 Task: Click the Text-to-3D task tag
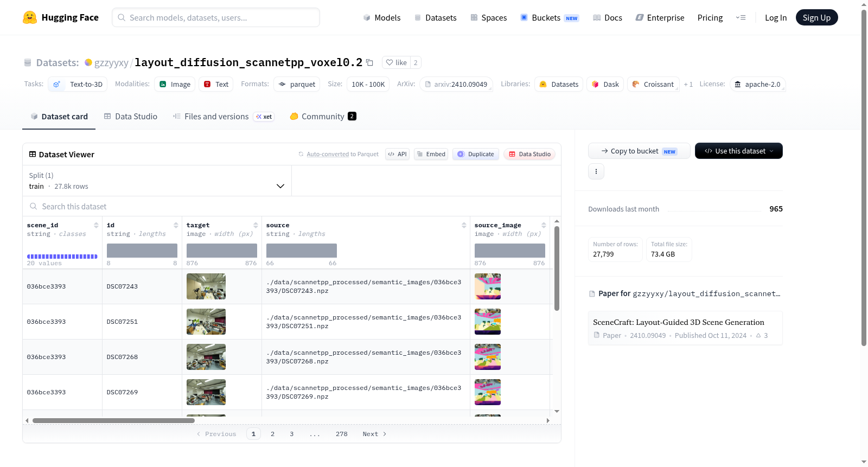[x=78, y=84]
